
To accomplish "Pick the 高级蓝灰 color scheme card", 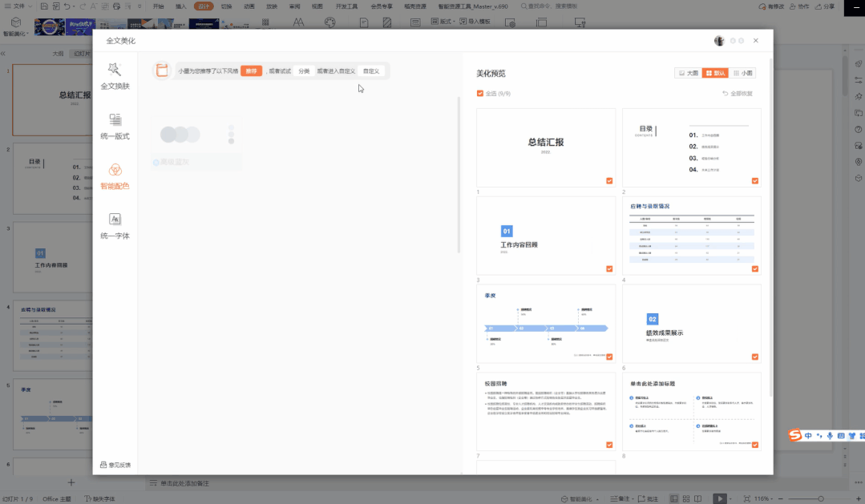I will pyautogui.click(x=196, y=142).
